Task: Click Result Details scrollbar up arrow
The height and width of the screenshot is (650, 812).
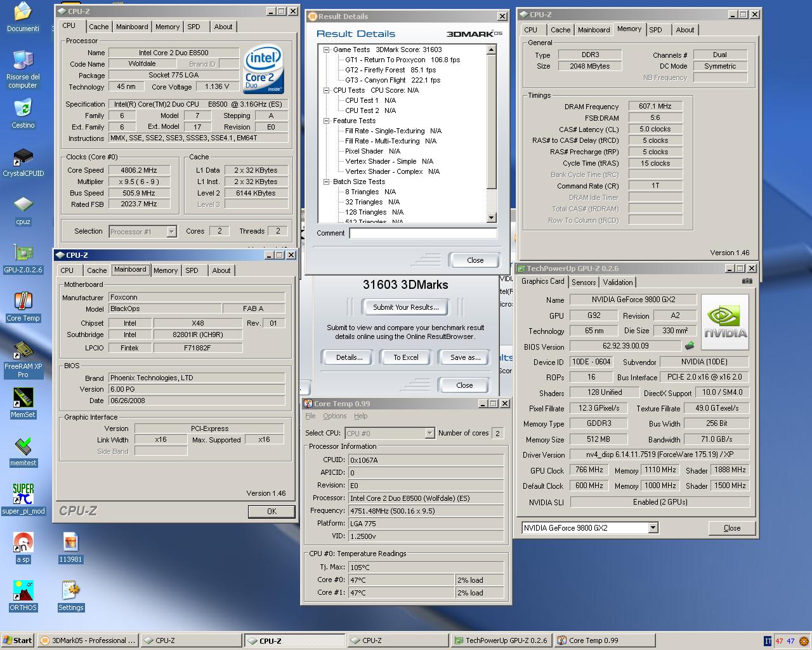Action: tap(491, 50)
